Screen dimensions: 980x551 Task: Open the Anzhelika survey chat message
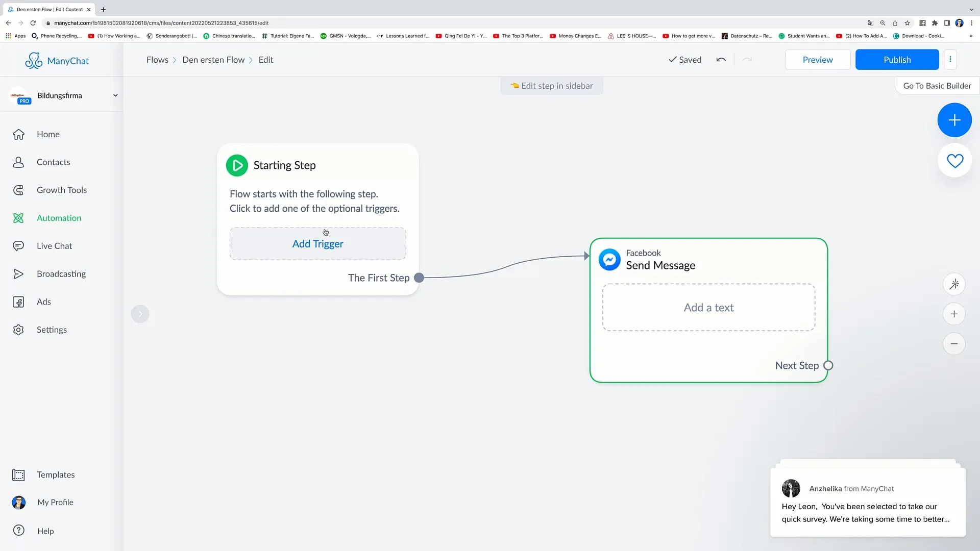point(868,503)
